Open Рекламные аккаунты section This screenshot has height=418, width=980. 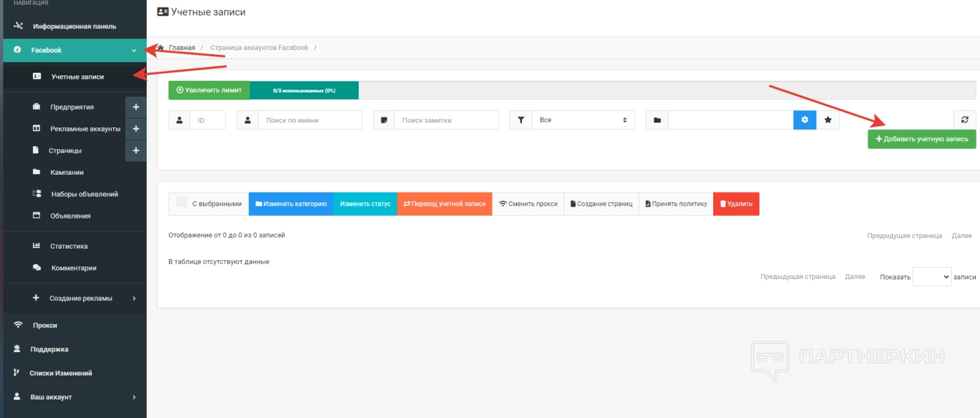[x=85, y=129]
